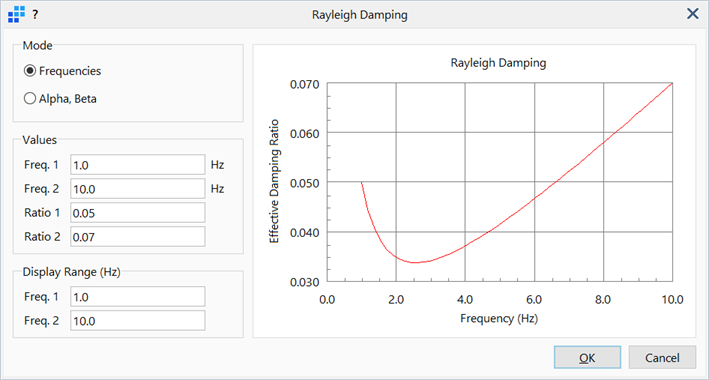Viewport: 709px width, 380px height.
Task: Confirm with the OK button
Action: coord(587,358)
